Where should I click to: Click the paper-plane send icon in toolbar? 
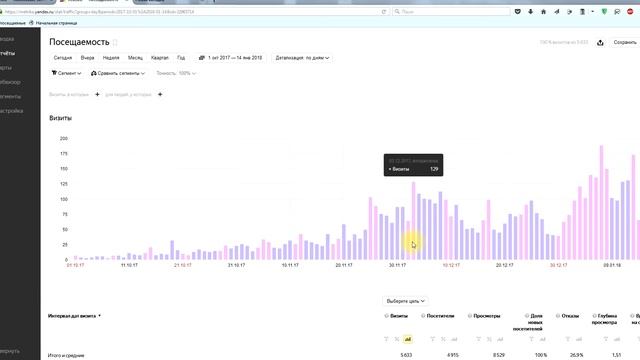point(557,12)
